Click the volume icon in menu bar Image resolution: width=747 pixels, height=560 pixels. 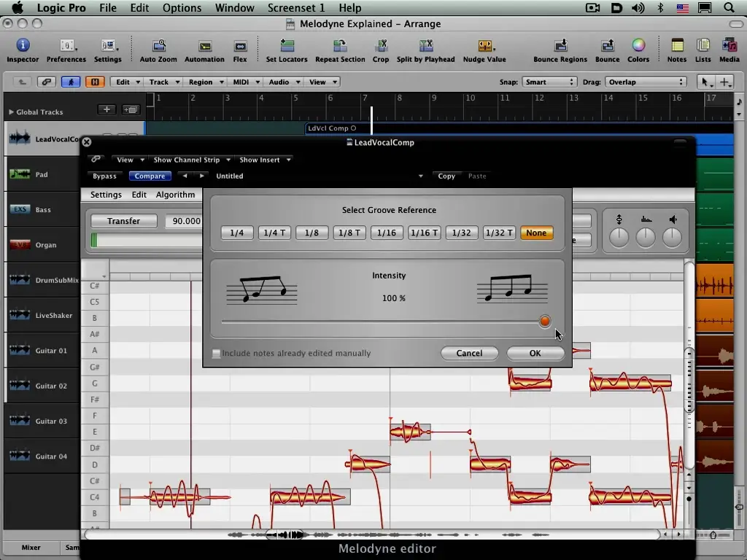coord(638,7)
